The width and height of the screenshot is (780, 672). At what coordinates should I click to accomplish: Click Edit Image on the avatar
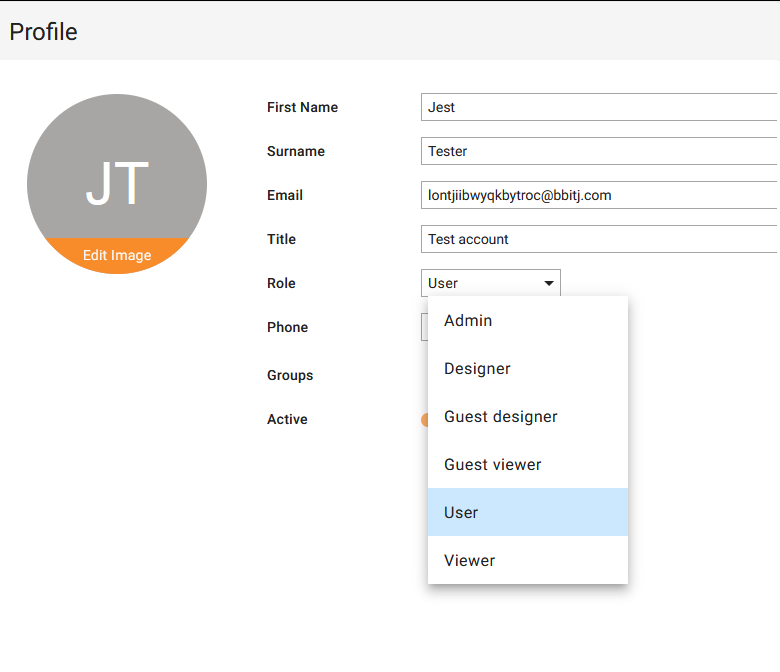(x=117, y=256)
